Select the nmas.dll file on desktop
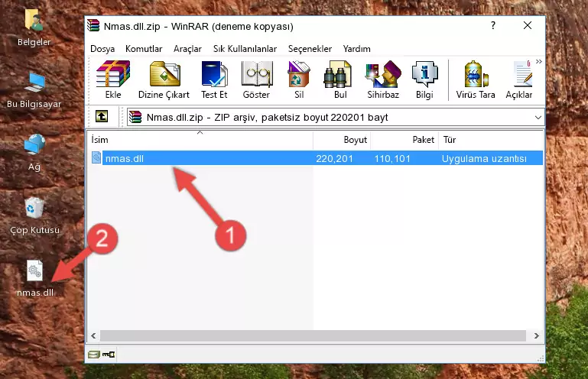Image resolution: width=588 pixels, height=379 pixels. point(35,279)
